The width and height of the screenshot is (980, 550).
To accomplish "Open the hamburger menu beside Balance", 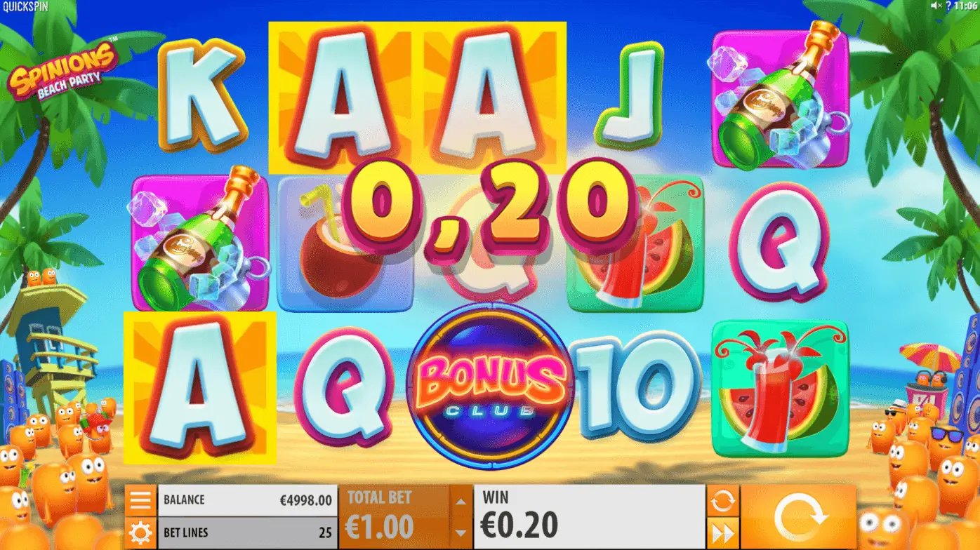I will tap(140, 500).
